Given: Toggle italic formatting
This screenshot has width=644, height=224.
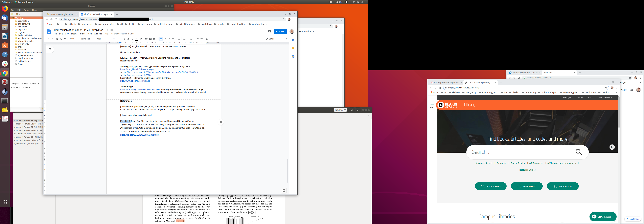Looking at the screenshot, I should [128, 39].
